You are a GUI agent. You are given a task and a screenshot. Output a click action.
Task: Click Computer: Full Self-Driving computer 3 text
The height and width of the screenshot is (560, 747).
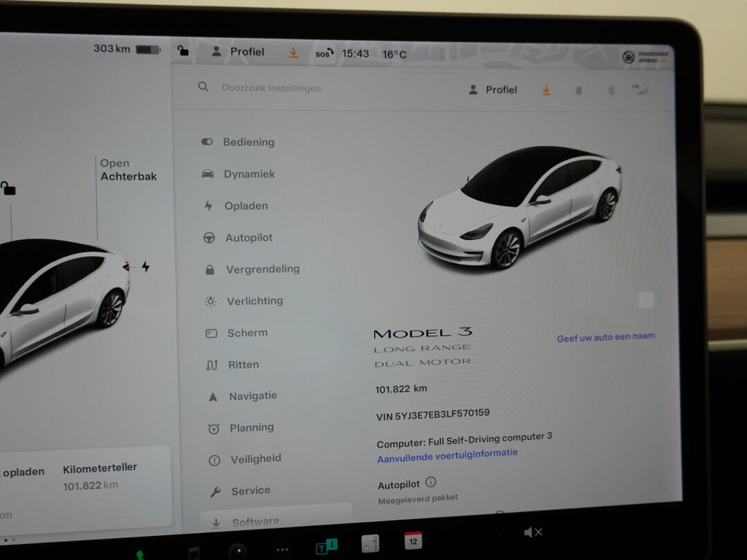tap(464, 440)
